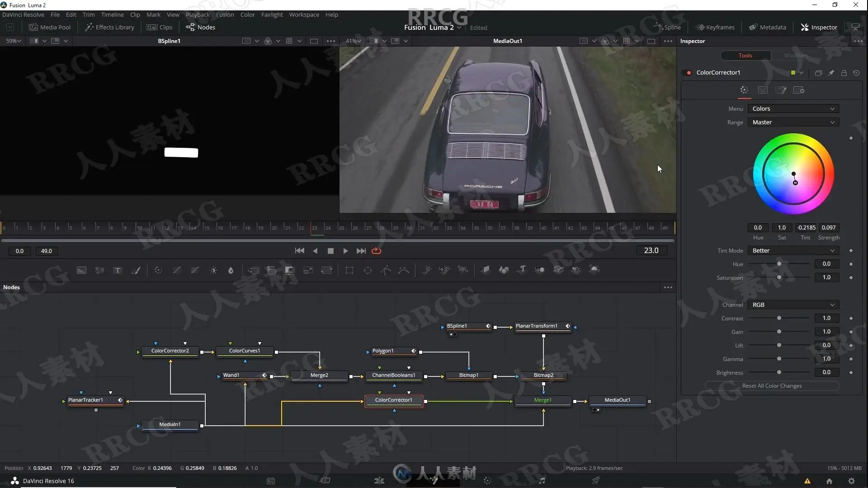
Task: Toggle loop playback mode
Action: tap(376, 251)
